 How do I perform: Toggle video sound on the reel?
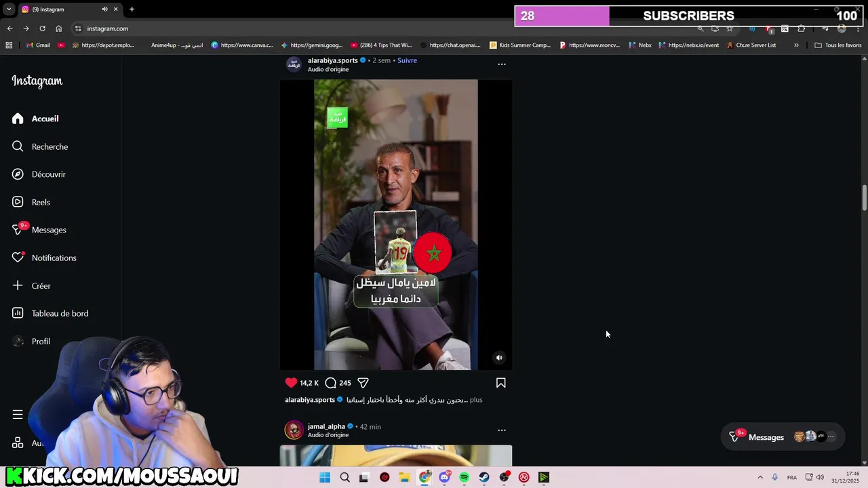(x=499, y=358)
